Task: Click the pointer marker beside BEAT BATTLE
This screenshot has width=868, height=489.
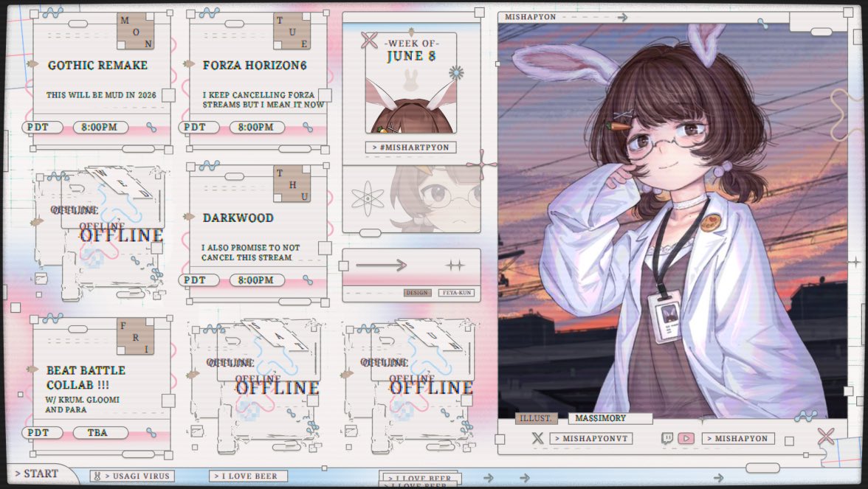Action: 33,369
